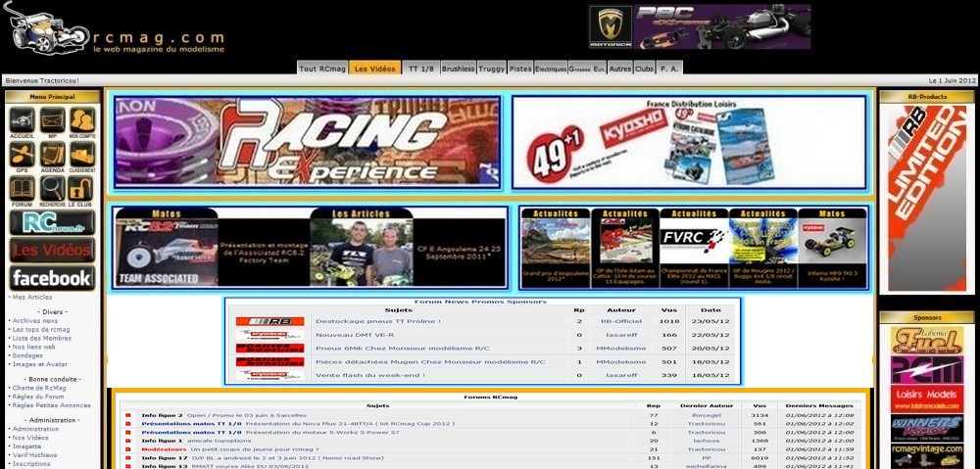Click the Racing Experience banner

[308, 142]
